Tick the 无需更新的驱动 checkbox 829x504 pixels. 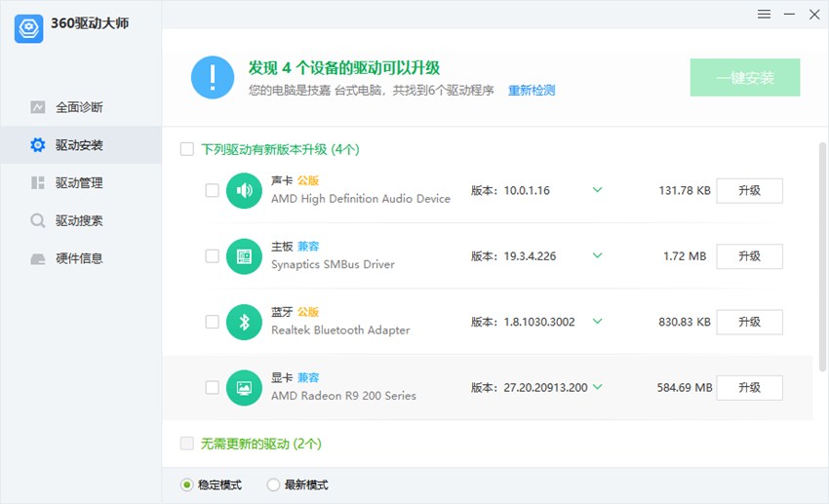coord(186,444)
